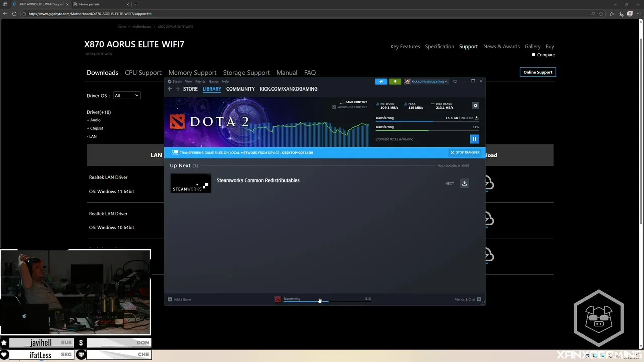Click the Dota 2 logo banner
The height and width of the screenshot is (362, 644).
(209, 121)
